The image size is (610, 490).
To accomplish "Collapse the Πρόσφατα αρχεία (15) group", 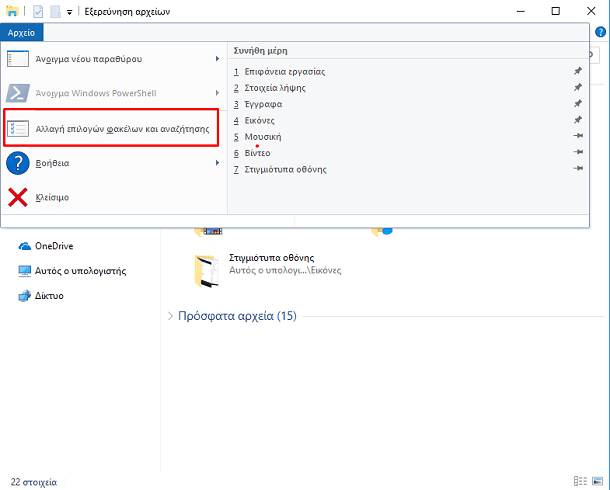I will (x=170, y=316).
